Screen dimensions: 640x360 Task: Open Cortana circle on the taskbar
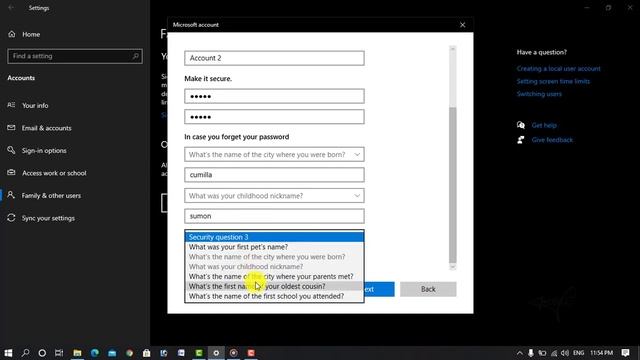coord(42,353)
